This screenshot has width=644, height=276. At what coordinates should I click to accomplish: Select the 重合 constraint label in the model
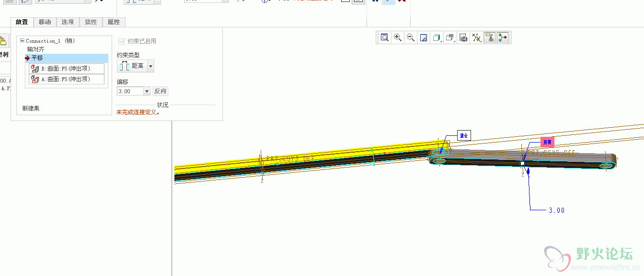464,135
